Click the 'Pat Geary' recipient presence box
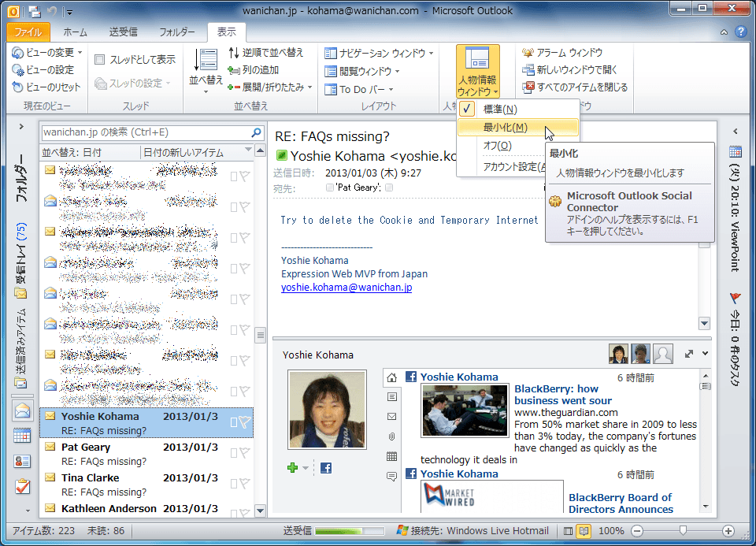The height and width of the screenshot is (546, 756). coord(329,188)
